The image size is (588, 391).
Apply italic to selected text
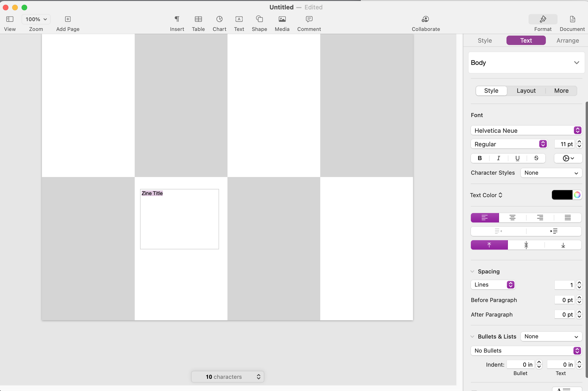click(498, 158)
